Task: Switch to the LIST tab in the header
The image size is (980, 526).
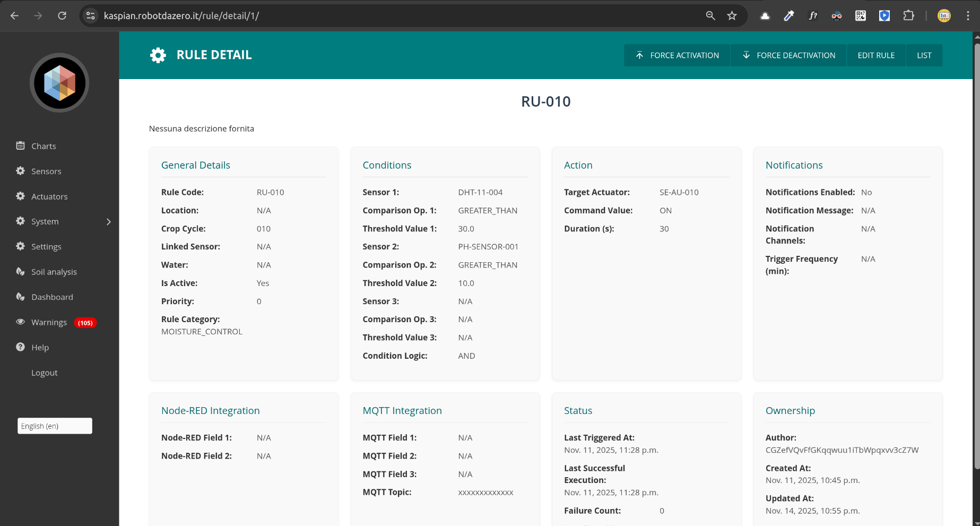Action: pyautogui.click(x=924, y=55)
